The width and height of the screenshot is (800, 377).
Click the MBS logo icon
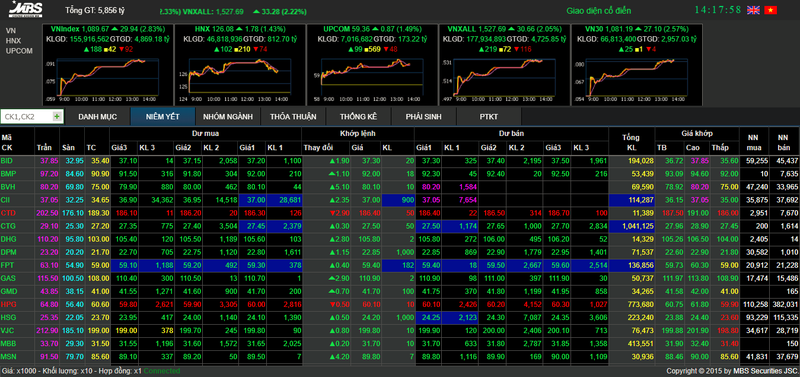coord(26,9)
